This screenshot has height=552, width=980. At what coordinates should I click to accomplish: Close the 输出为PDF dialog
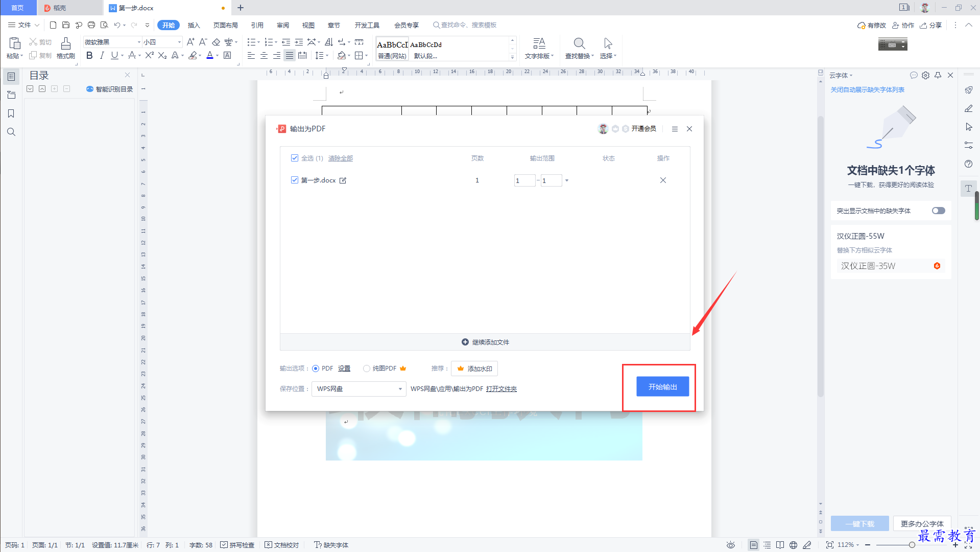tap(689, 129)
